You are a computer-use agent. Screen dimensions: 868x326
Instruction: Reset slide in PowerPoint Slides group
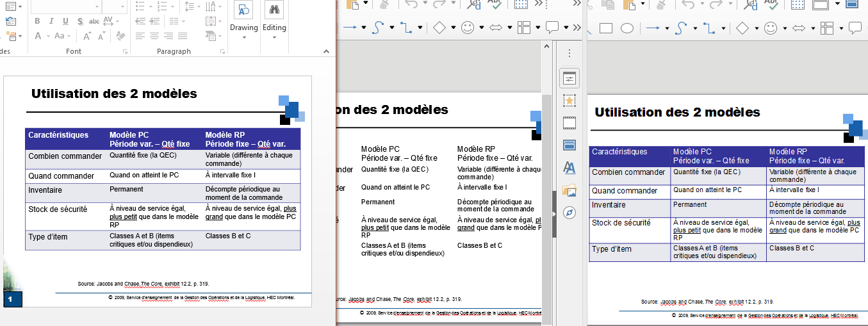[10, 21]
